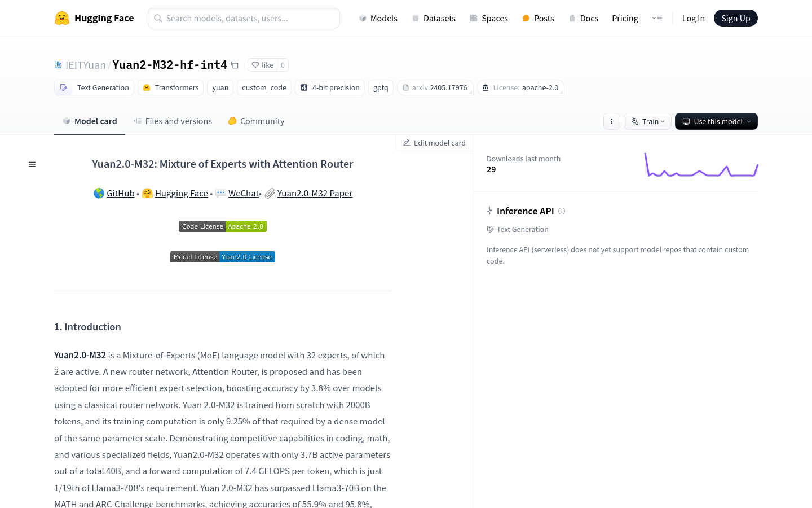Open the Yuan2.0-M32 Paper link
The image size is (812, 508).
315,193
